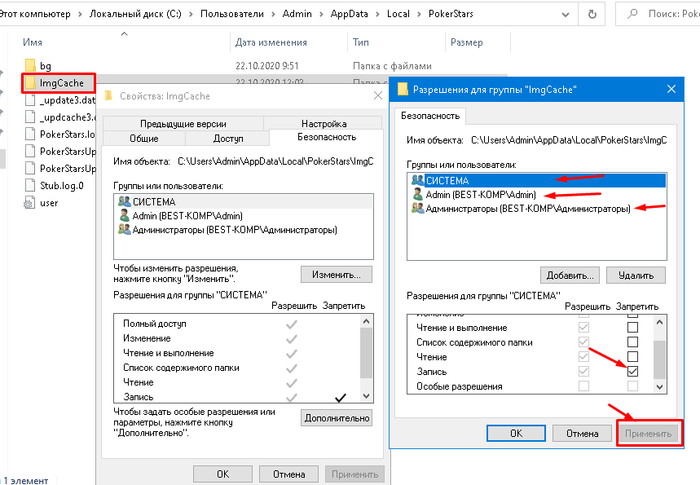Select СИСТЕМА group icon in properties window
The width and height of the screenshot is (700, 485).
pyautogui.click(x=125, y=201)
